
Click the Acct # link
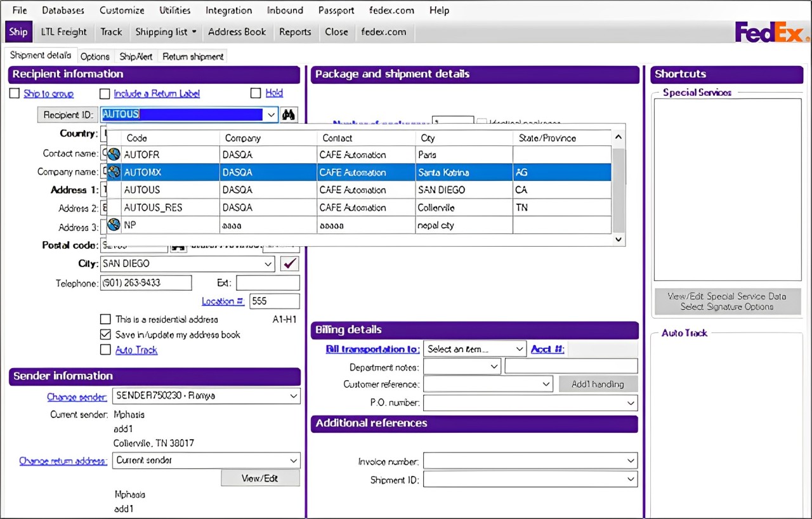[x=547, y=349]
